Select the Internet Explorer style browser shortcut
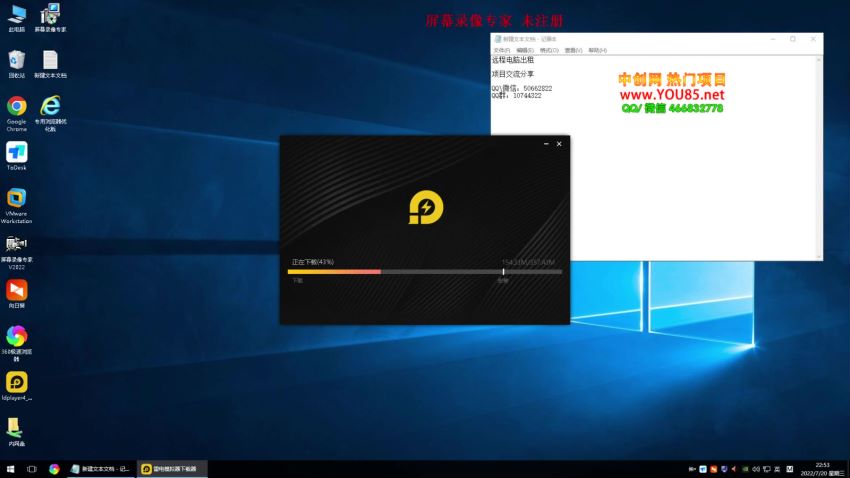850x478 pixels. (50, 113)
